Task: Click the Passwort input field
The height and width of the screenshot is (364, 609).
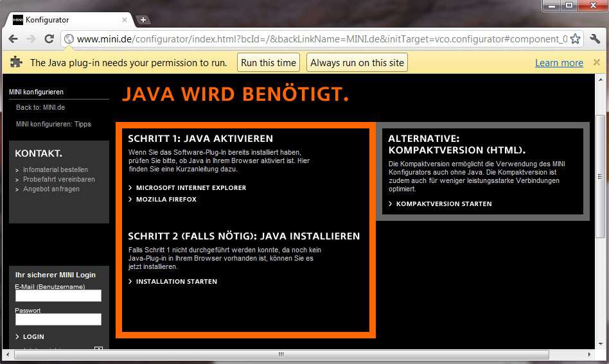Action: tap(58, 320)
